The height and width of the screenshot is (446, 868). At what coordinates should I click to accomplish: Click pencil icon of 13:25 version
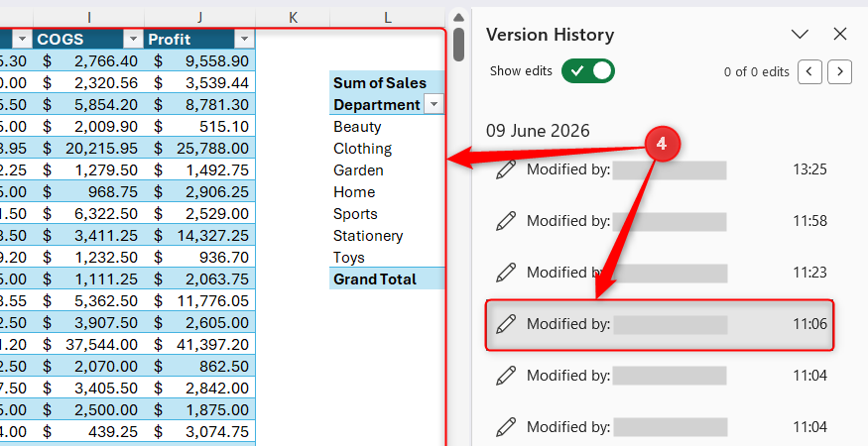506,169
